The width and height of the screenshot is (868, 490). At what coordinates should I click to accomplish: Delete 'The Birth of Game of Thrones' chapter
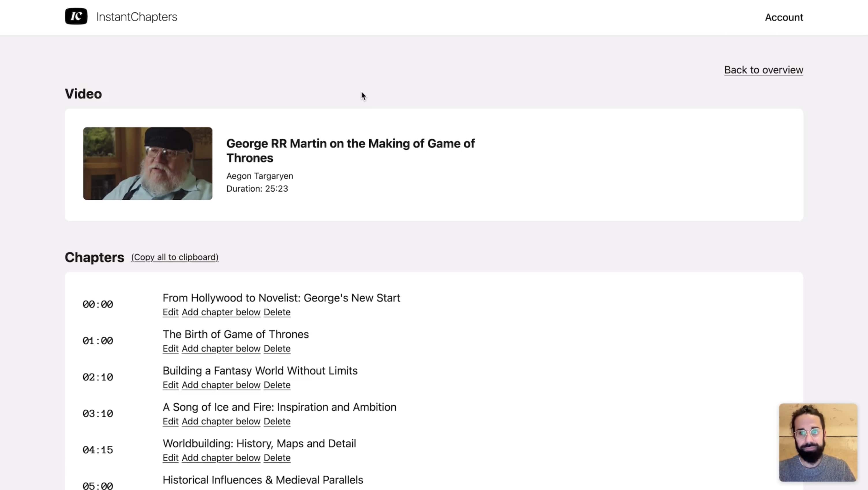tap(277, 349)
